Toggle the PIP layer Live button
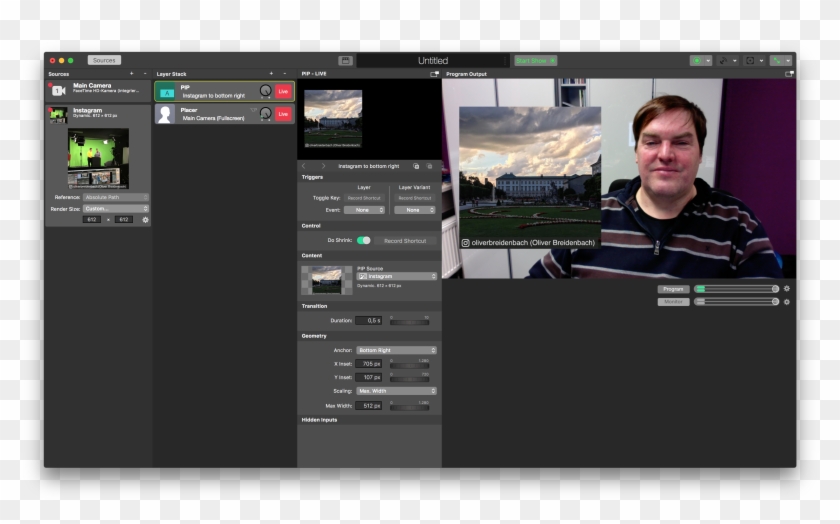The height and width of the screenshot is (524, 840). tap(283, 92)
